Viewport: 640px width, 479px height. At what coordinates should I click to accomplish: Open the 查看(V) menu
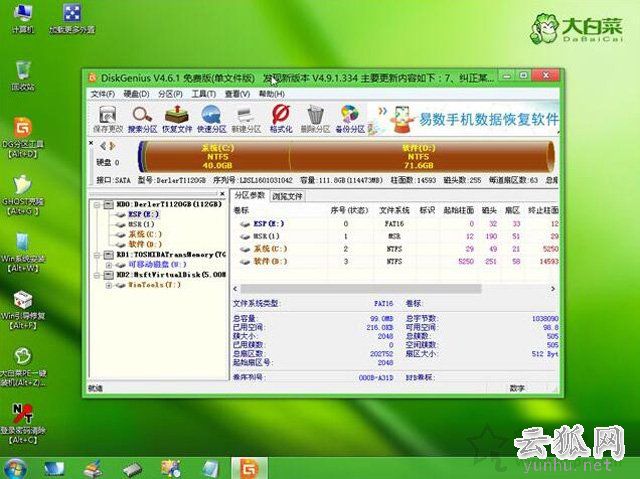pos(237,94)
